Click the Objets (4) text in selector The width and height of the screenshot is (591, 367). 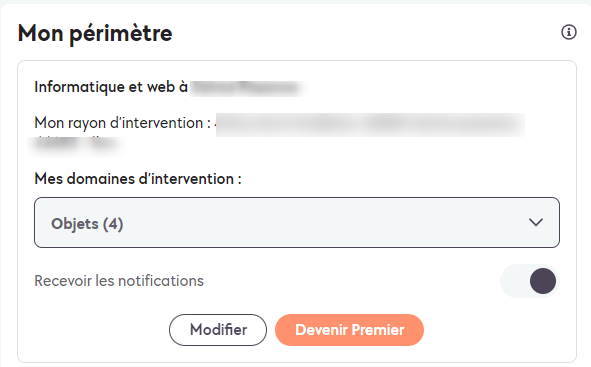87,224
